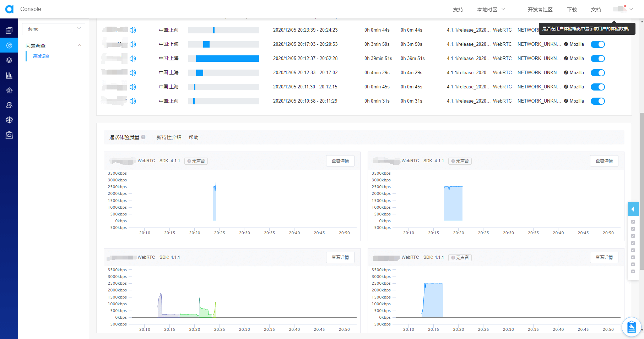
Task: Open 下载 in header
Action: pyautogui.click(x=572, y=10)
